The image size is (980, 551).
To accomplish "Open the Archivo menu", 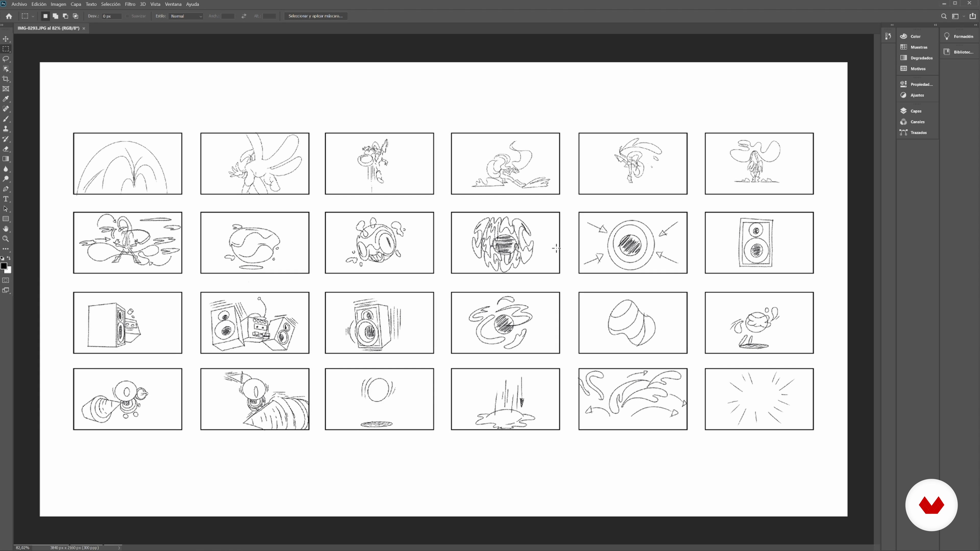I will tap(19, 4).
